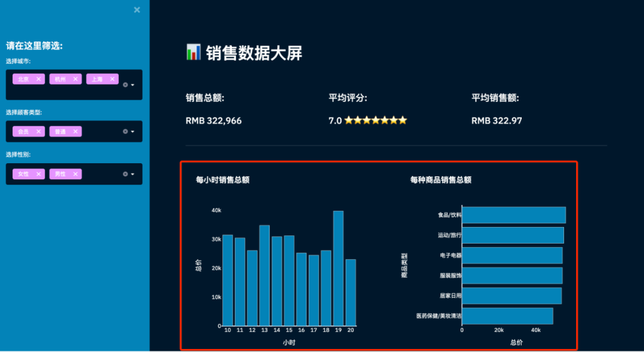Click the 普通 tag label
The height and width of the screenshot is (352, 644).
coord(60,132)
